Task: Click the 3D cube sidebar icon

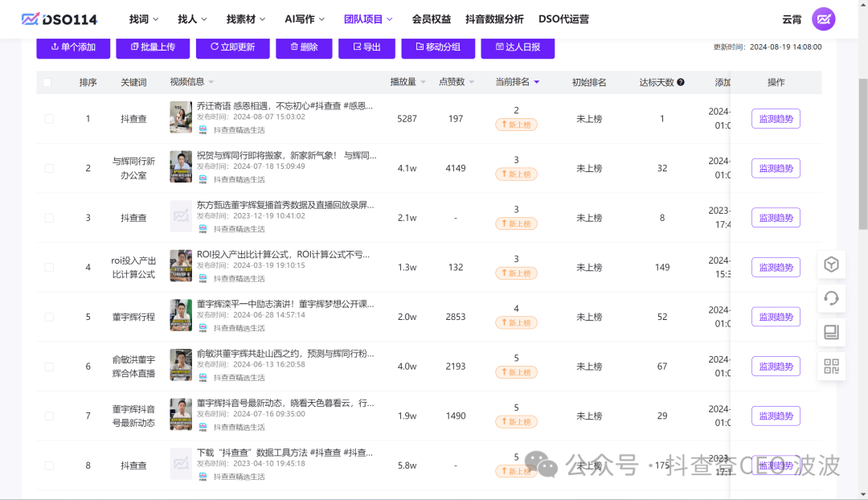Action: (831, 264)
